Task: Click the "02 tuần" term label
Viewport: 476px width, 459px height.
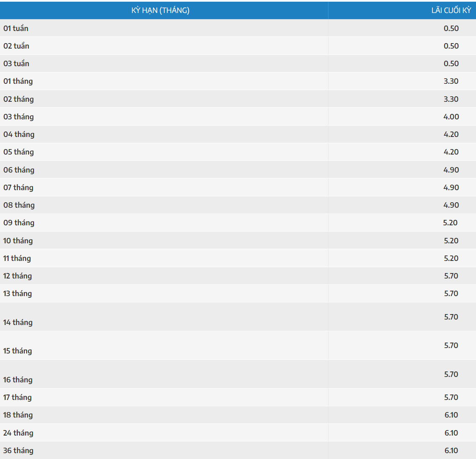Action: 16,46
